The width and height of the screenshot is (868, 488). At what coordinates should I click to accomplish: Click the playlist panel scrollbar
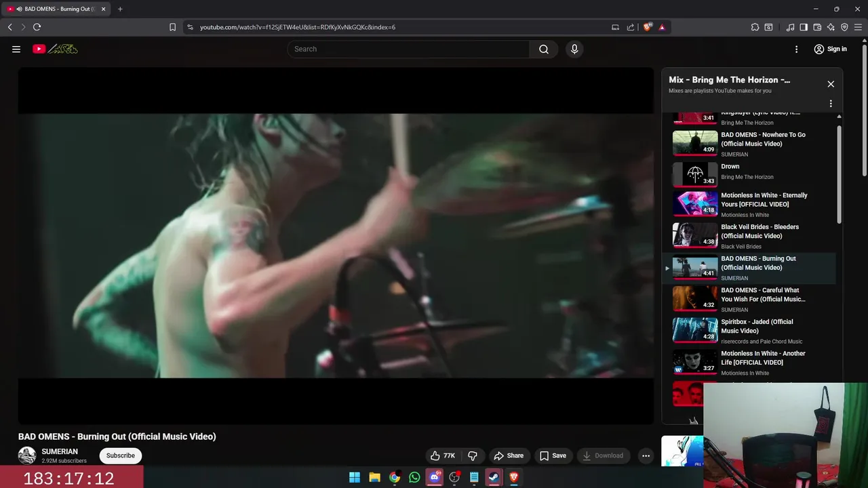(x=839, y=173)
